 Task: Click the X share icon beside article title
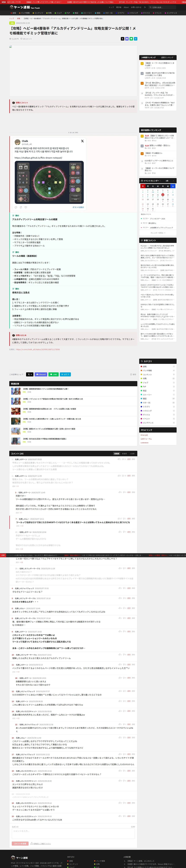click(x=123, y=39)
